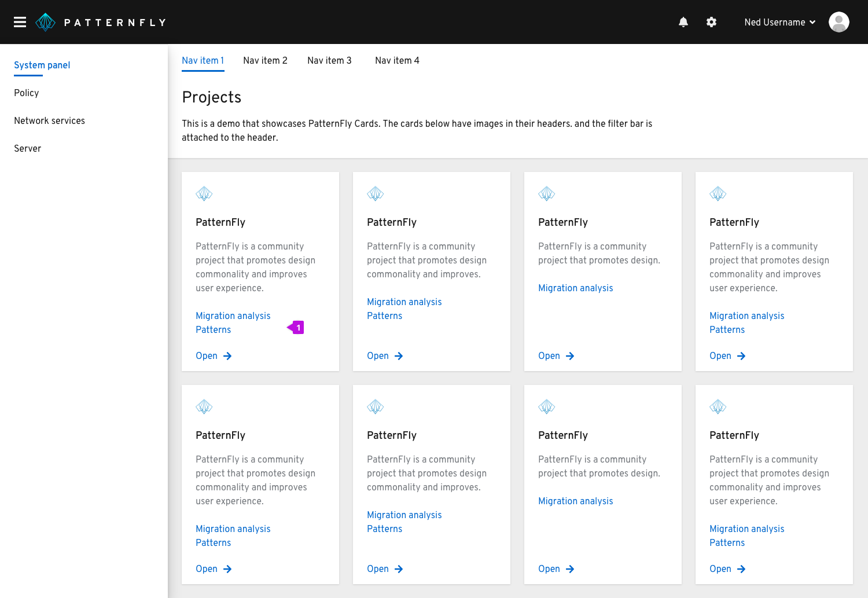The width and height of the screenshot is (868, 598).
Task: Click Open link in first top-row card
Action: pos(214,355)
